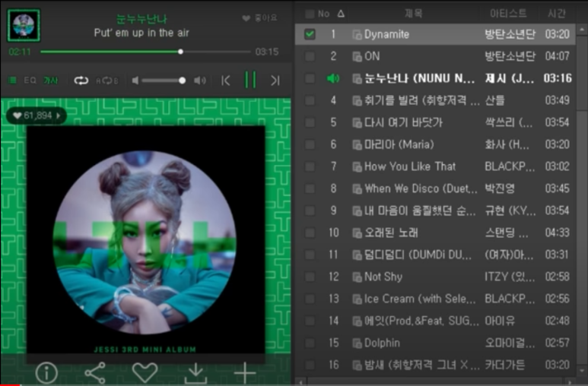Check the How You Like That checkbox
This screenshot has height=386, width=588.
coord(310,166)
